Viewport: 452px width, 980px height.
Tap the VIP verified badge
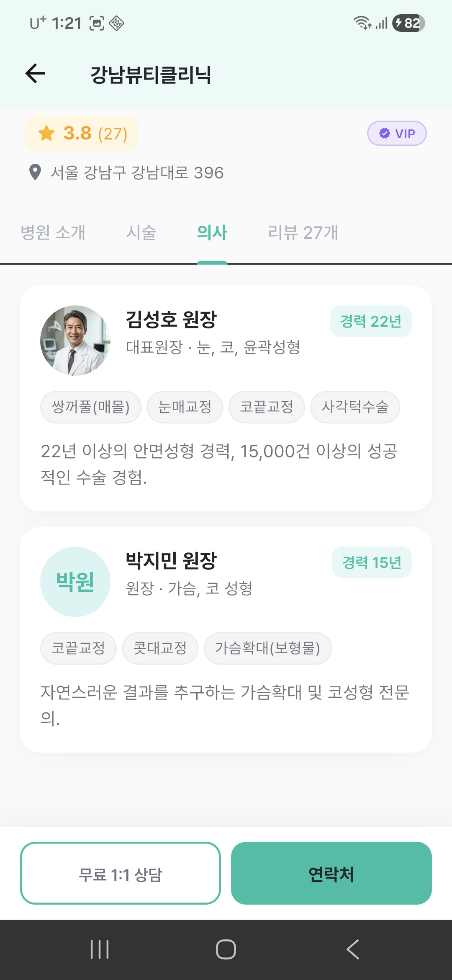click(x=397, y=134)
